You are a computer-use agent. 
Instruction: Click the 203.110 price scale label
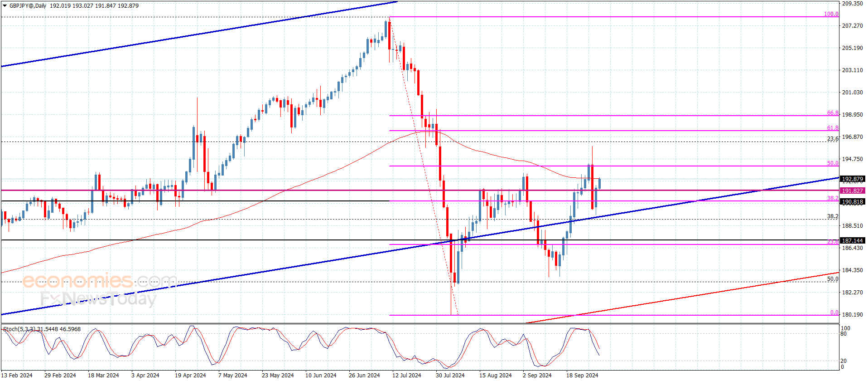(x=852, y=70)
